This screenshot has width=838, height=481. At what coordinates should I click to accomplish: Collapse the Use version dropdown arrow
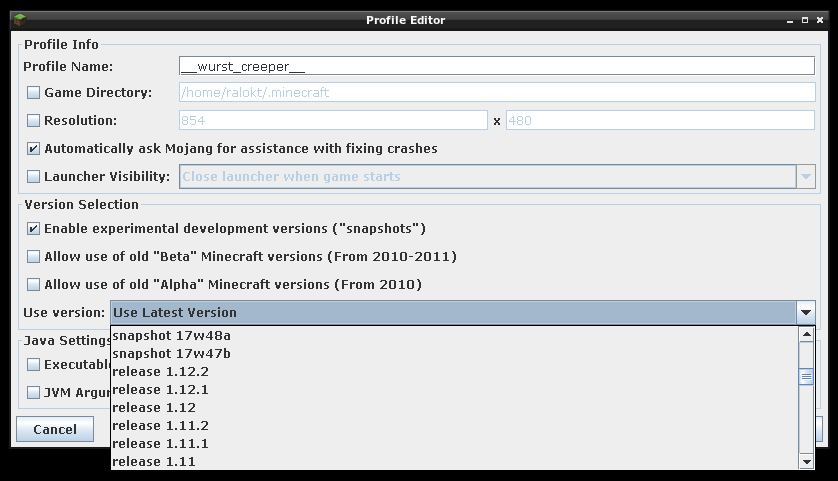[x=806, y=313]
